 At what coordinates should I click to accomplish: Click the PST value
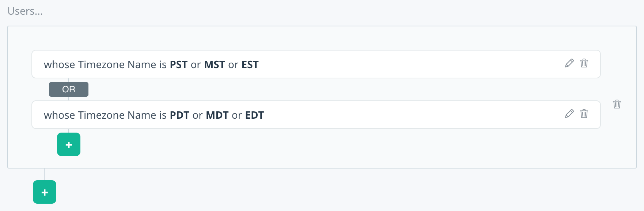point(179,65)
